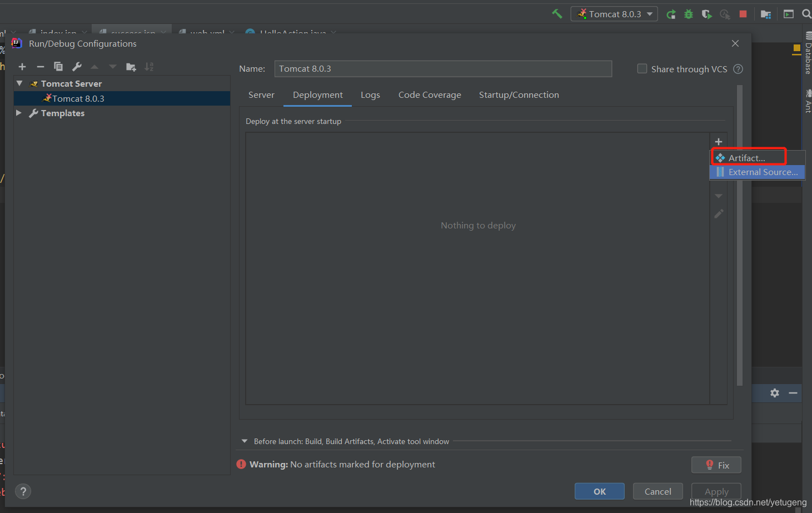Viewport: 812px width, 513px height.
Task: Start debugging with the bug icon
Action: point(689,14)
